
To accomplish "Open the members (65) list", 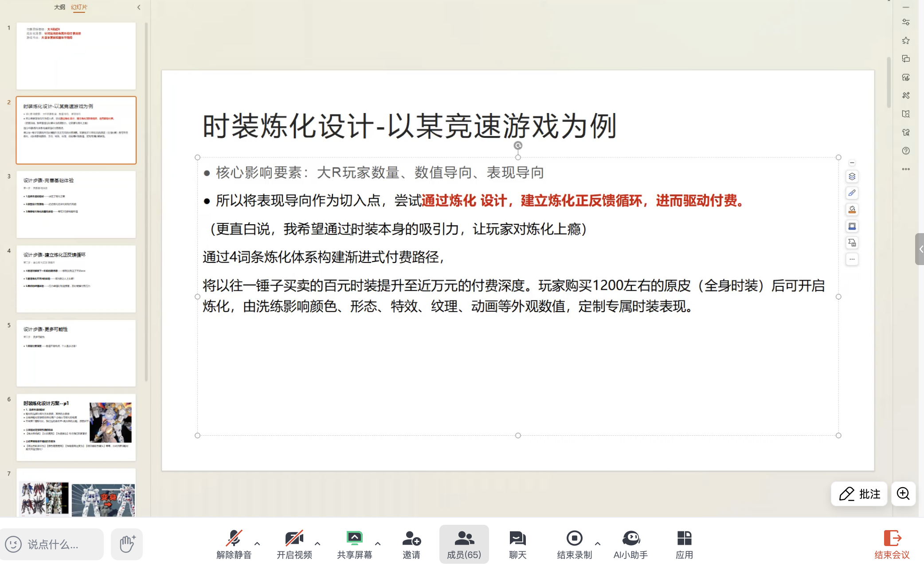I will coord(464,543).
